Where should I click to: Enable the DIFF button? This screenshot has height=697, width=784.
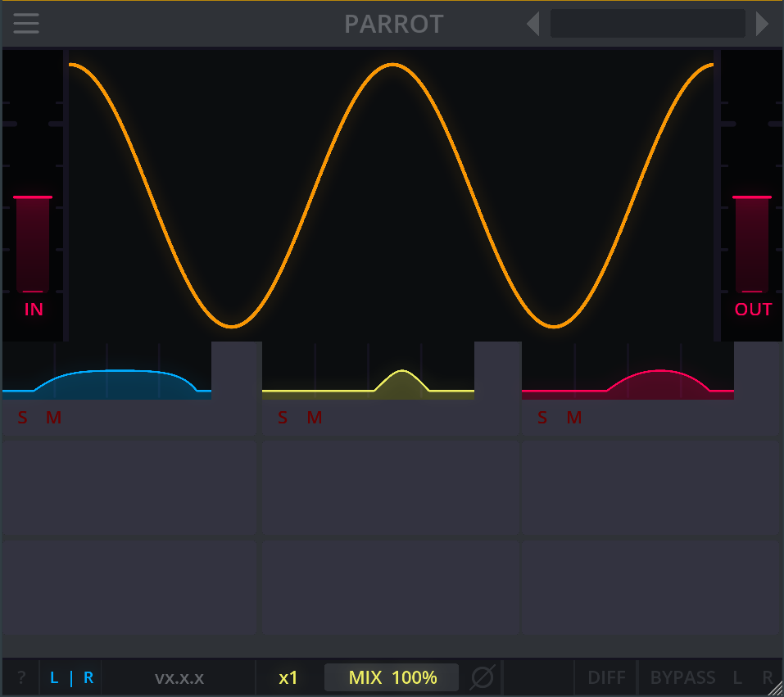point(606,677)
